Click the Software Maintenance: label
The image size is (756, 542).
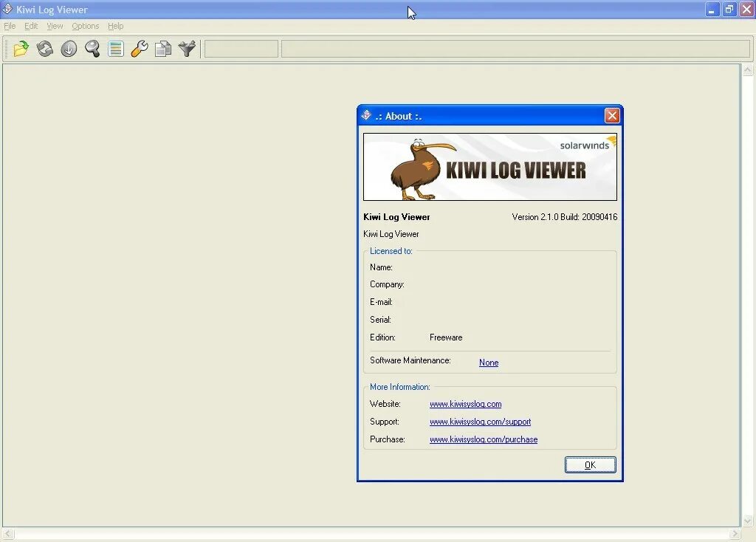point(410,360)
